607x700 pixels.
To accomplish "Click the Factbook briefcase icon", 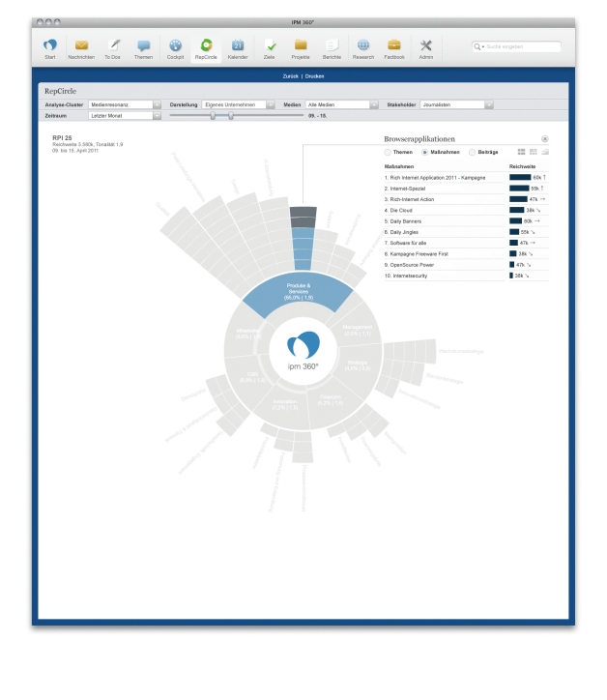I will tap(394, 45).
